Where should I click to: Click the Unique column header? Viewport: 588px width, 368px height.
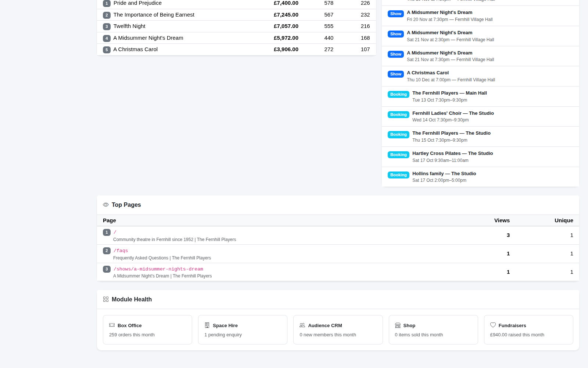click(564, 220)
